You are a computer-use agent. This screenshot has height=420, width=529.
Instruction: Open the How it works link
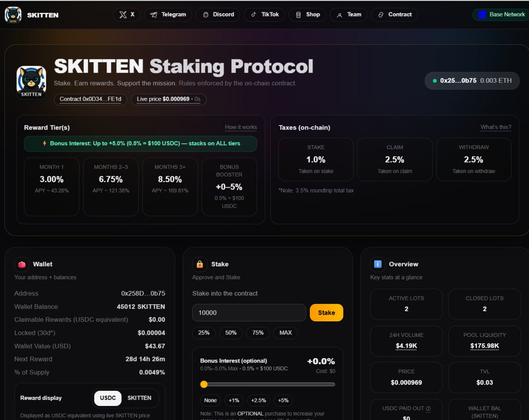pos(241,127)
